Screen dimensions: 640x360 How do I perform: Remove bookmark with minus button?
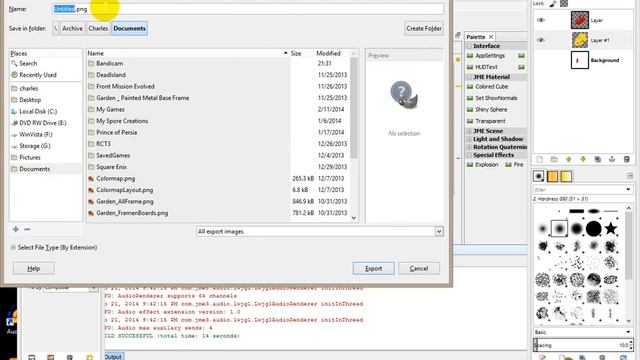pos(27,229)
